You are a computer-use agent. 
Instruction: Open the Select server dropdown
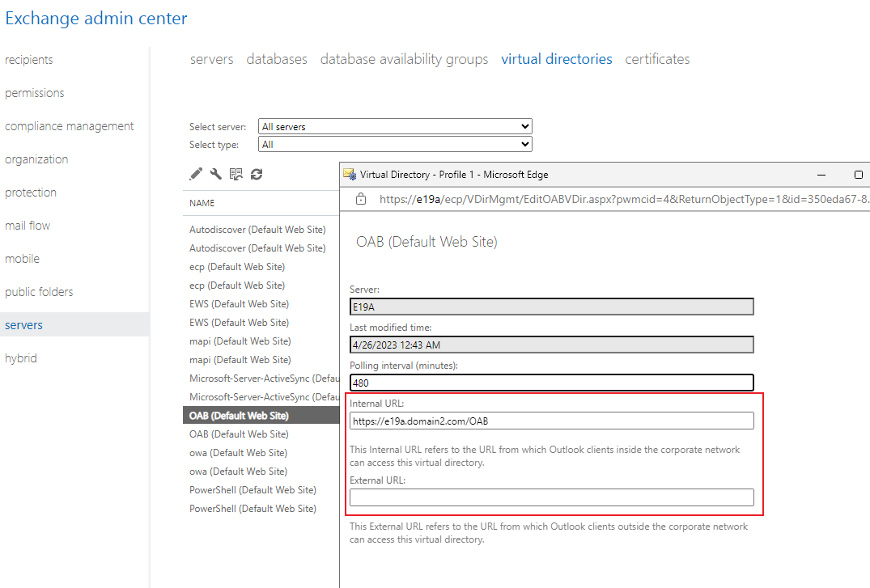[395, 126]
